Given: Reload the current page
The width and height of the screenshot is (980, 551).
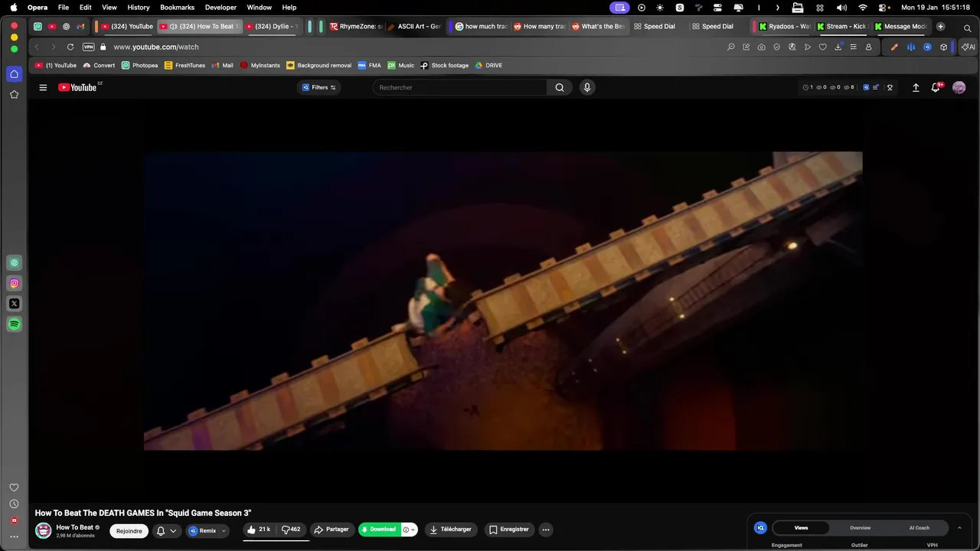Looking at the screenshot, I should pyautogui.click(x=70, y=47).
